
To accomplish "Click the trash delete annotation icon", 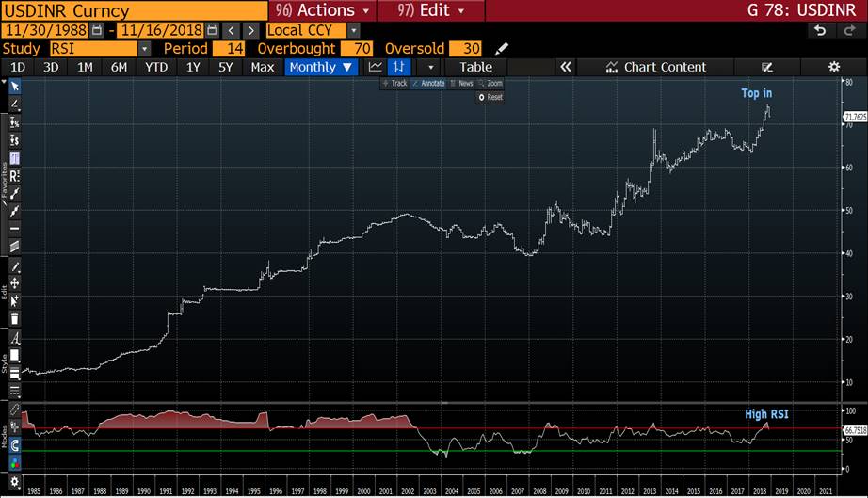I will 15,319.
